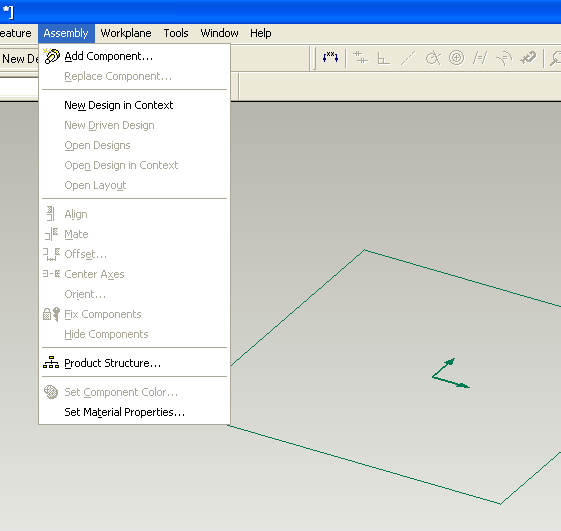
Task: Click the Smart Dimension constraint icon in the toolbar
Action: point(330,57)
